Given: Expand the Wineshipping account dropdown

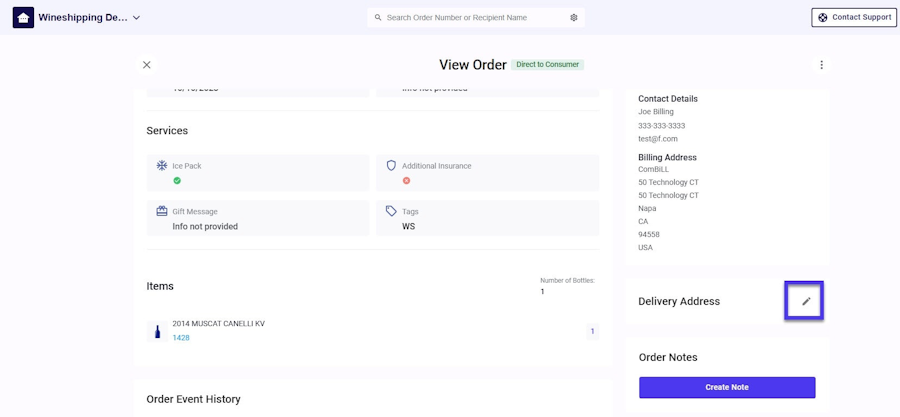Looking at the screenshot, I should pos(136,18).
